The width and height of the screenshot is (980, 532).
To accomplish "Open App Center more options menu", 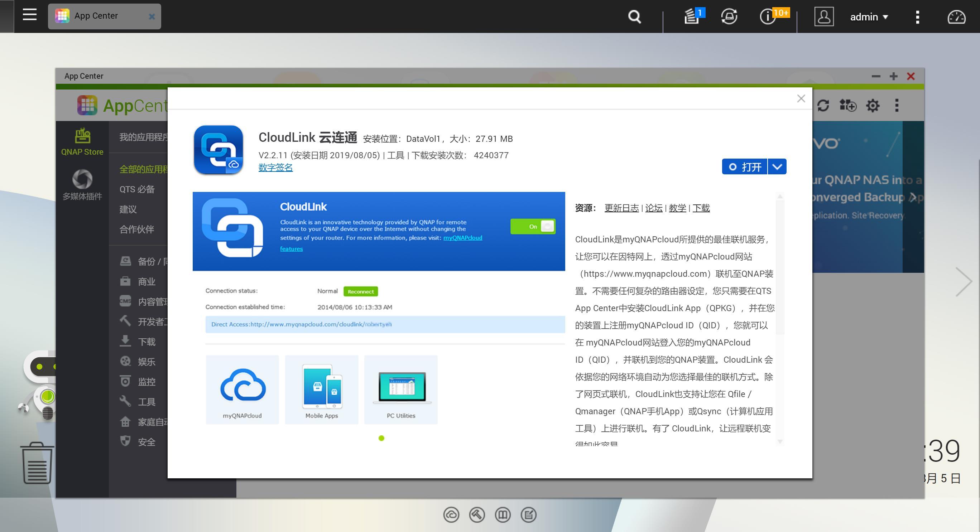I will (897, 105).
